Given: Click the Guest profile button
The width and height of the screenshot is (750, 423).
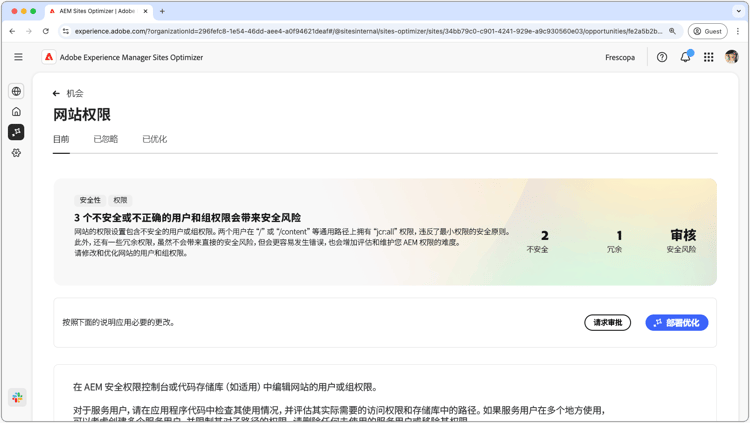Looking at the screenshot, I should [707, 31].
